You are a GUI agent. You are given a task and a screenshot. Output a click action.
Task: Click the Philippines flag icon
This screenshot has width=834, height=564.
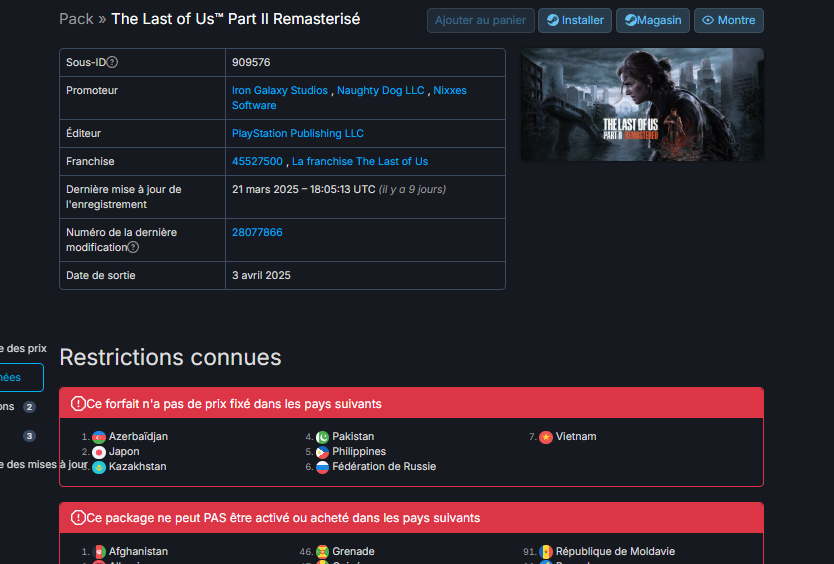[322, 452]
